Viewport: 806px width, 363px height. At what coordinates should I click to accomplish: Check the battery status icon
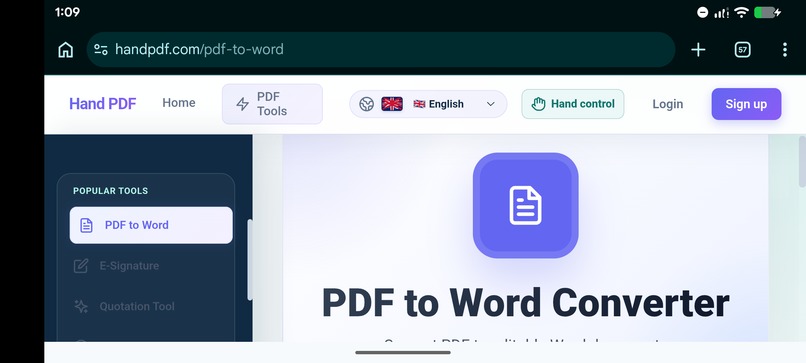pos(767,12)
